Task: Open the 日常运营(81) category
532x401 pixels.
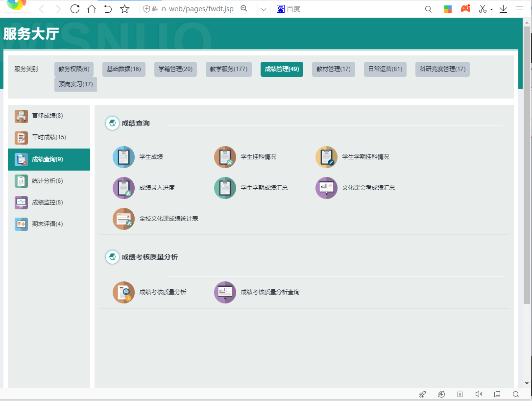Action: pos(385,69)
